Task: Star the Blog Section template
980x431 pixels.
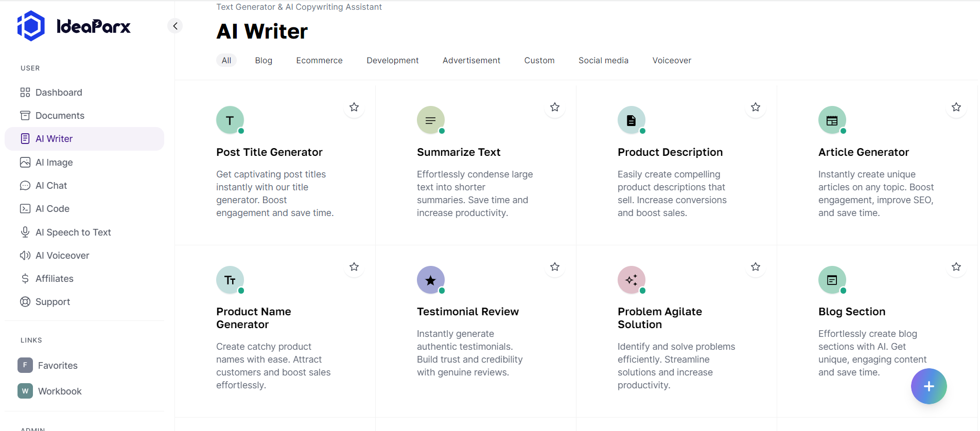Action: coord(956,267)
